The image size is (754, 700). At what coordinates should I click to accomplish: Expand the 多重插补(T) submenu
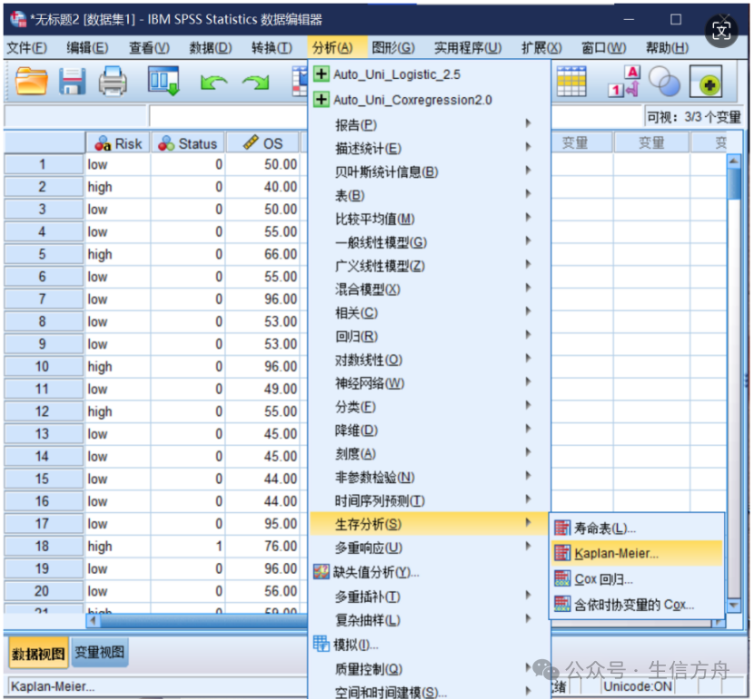pyautogui.click(x=430, y=596)
